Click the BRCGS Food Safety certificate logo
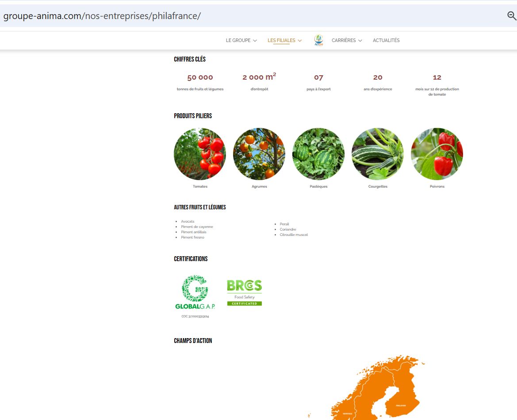The width and height of the screenshot is (517, 420). (x=244, y=293)
